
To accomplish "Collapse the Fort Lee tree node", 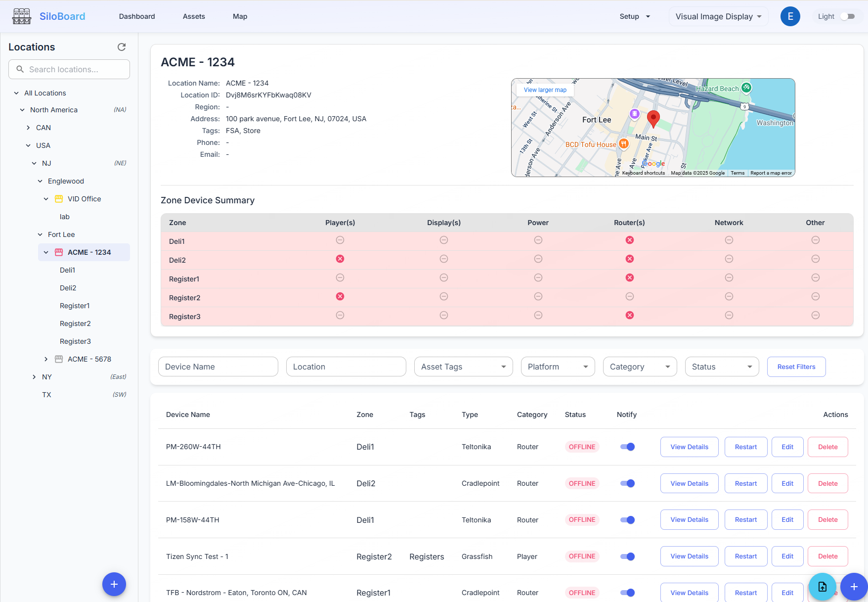I will click(40, 234).
